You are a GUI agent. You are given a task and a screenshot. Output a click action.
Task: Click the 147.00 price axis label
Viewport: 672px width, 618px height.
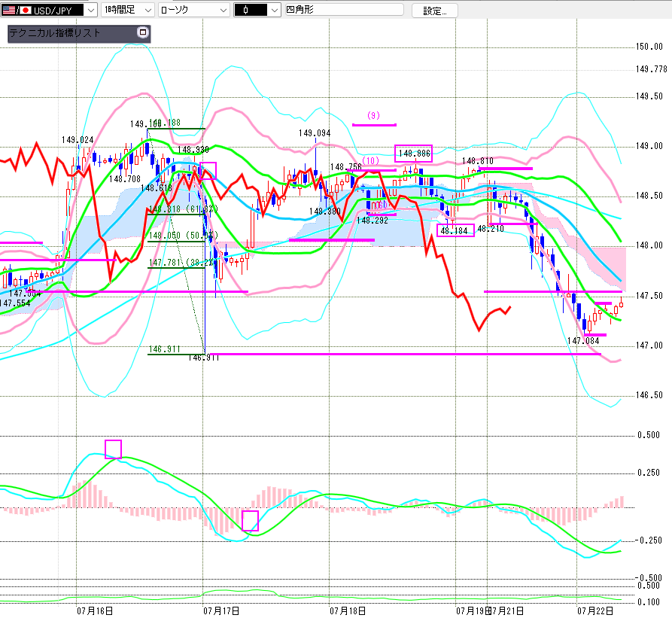649,345
